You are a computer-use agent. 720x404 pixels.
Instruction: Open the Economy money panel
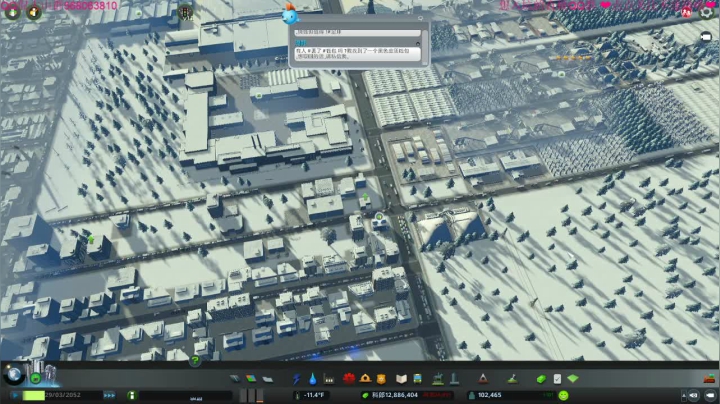click(x=541, y=379)
